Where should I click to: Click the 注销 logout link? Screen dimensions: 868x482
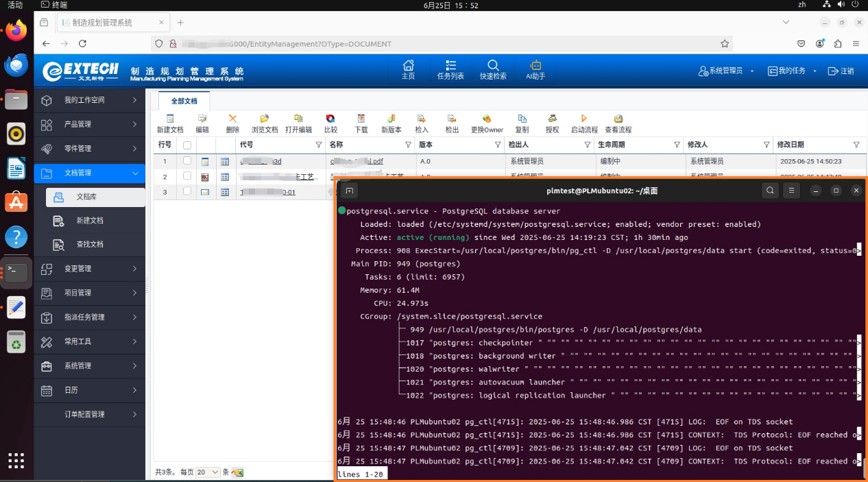[x=841, y=71]
